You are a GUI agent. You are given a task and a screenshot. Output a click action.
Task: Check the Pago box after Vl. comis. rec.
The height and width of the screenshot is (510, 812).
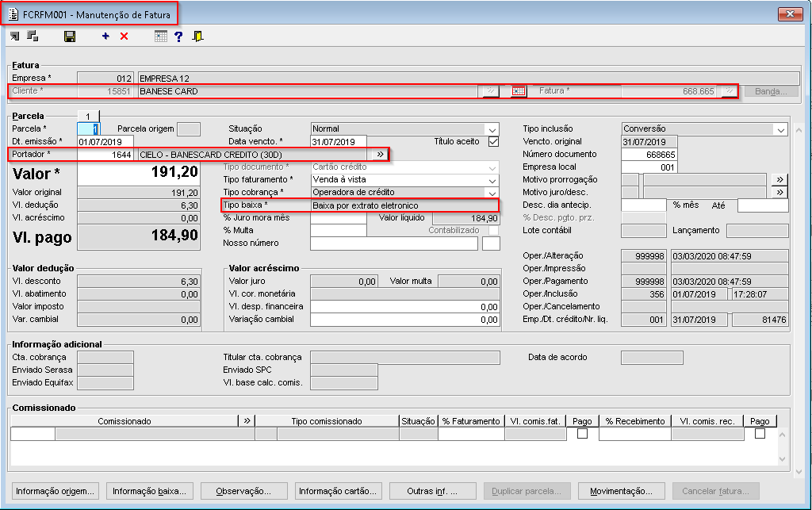click(x=760, y=433)
